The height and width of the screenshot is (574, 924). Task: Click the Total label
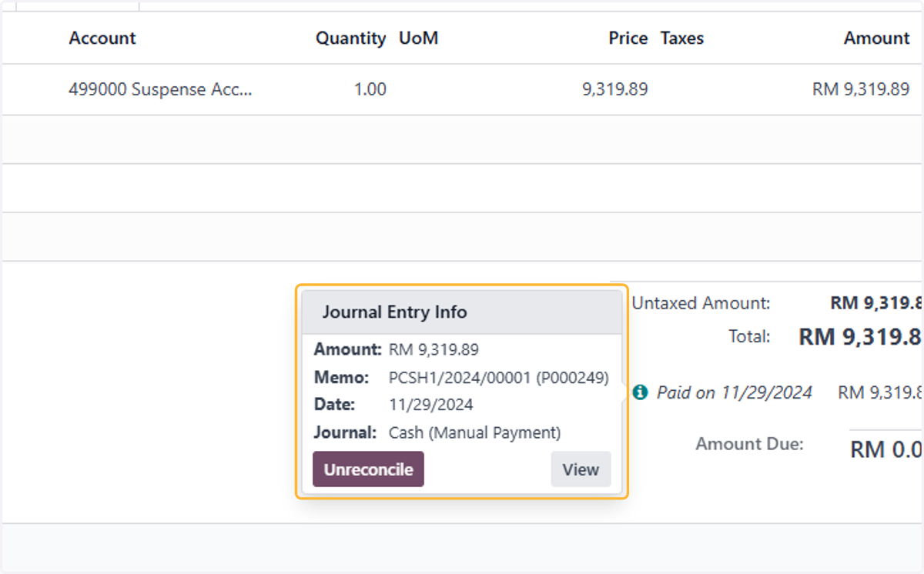tap(749, 336)
